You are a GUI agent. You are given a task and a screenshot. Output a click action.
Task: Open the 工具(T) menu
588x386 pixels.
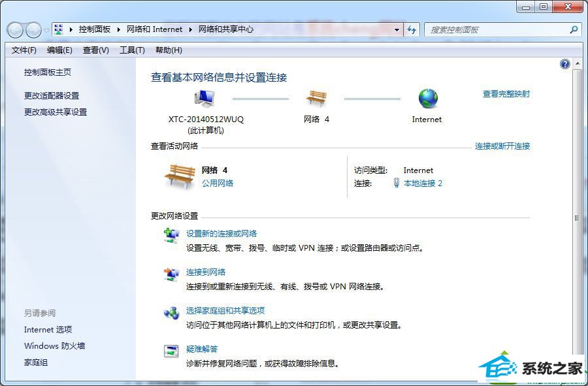click(132, 50)
